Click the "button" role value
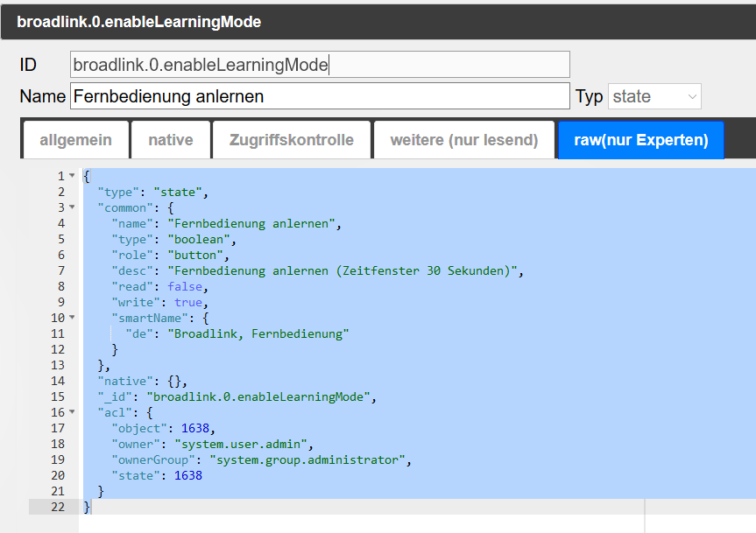The image size is (756, 533). [195, 256]
